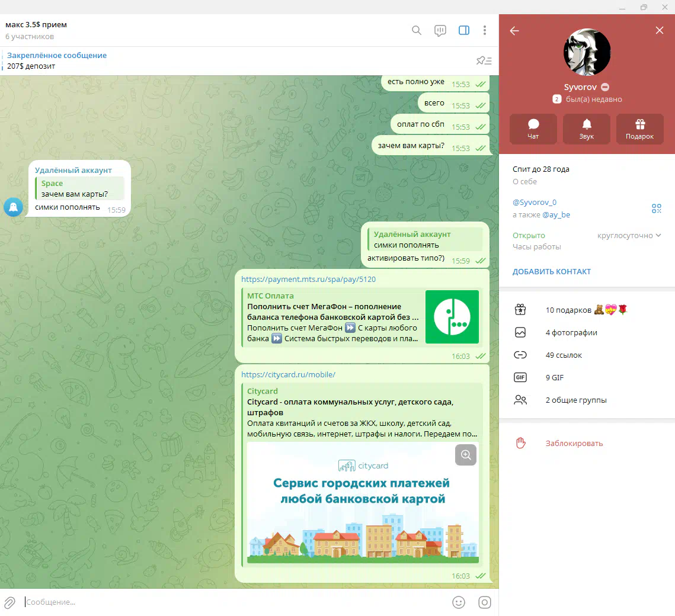This screenshot has height=616, width=675.
Task: Click the GIF icon in profile
Action: point(520,377)
